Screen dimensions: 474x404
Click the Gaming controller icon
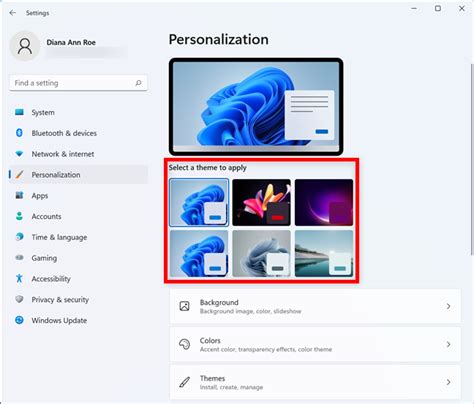tap(19, 257)
